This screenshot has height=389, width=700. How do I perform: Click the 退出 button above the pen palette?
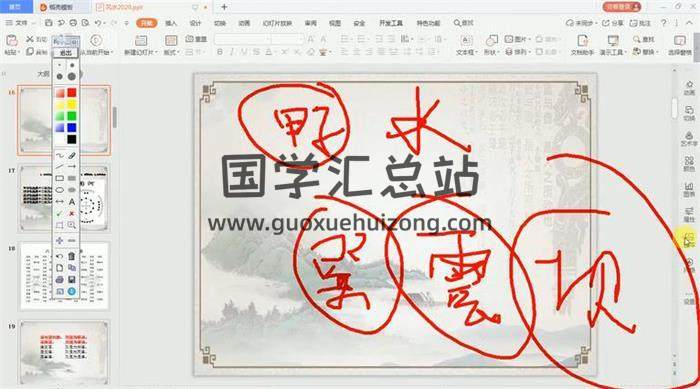point(66,53)
